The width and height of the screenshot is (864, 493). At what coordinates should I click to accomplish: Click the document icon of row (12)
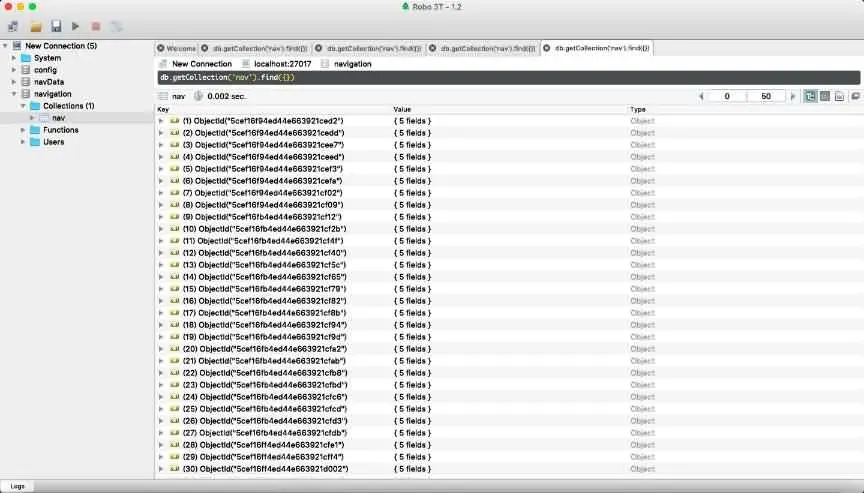[x=175, y=253]
